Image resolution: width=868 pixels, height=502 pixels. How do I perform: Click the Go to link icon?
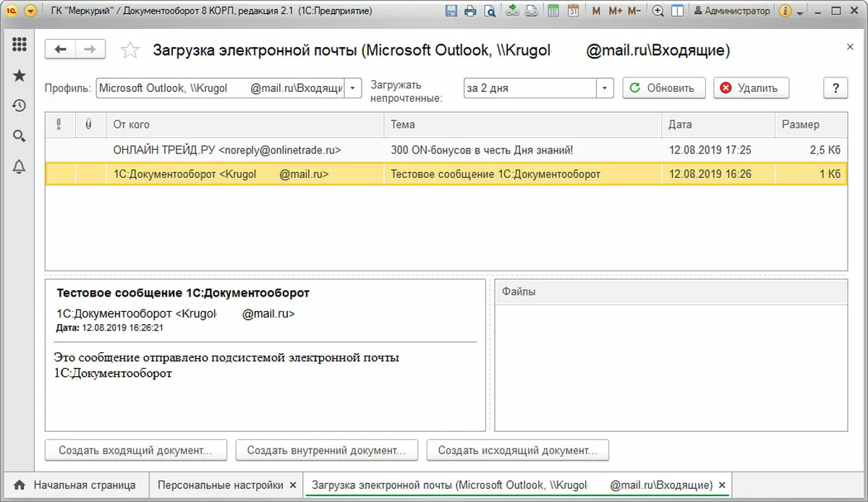pyautogui.click(x=532, y=11)
